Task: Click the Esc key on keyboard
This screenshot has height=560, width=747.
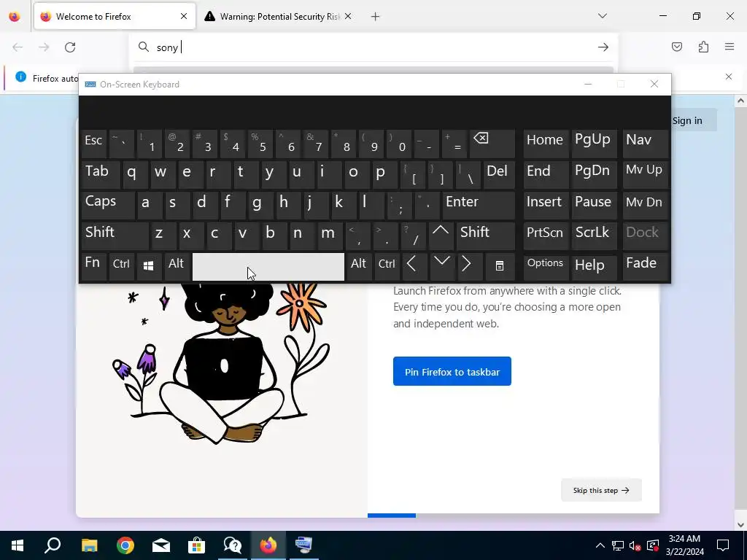Action: point(93,144)
